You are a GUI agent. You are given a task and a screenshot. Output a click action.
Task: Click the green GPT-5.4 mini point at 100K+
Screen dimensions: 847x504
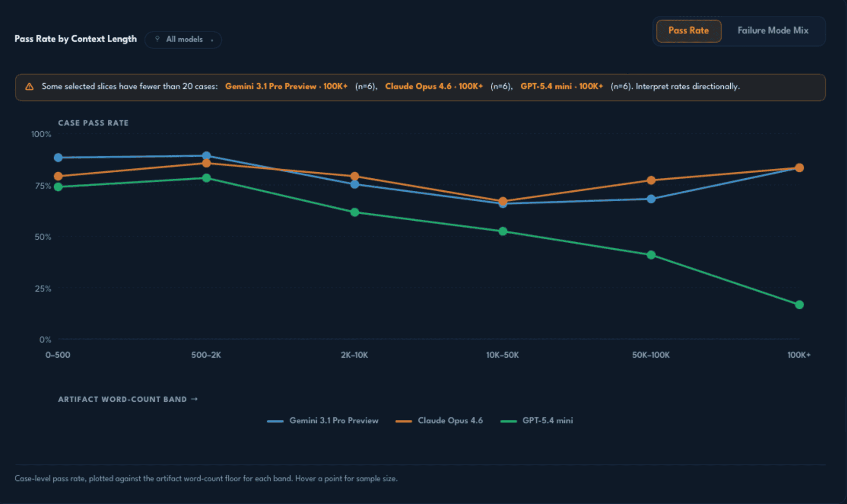coord(799,305)
